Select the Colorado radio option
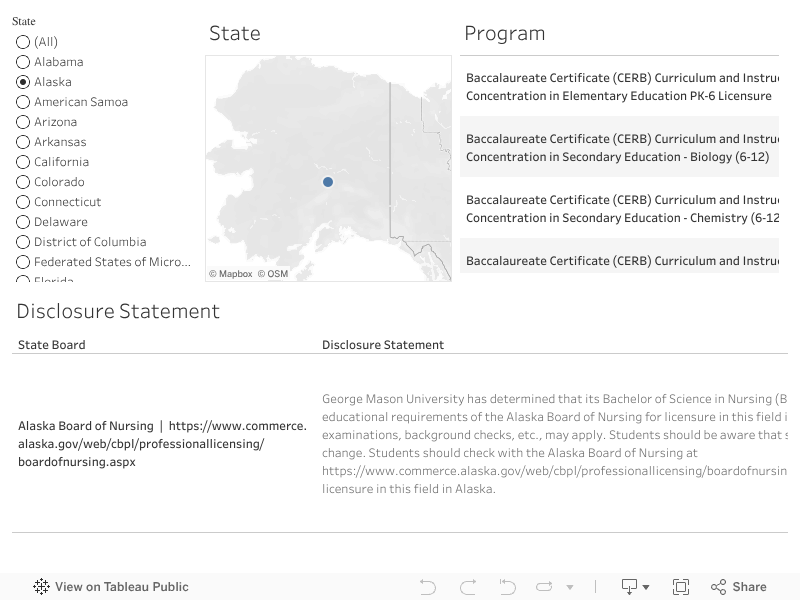The height and width of the screenshot is (600, 800). pyautogui.click(x=23, y=182)
